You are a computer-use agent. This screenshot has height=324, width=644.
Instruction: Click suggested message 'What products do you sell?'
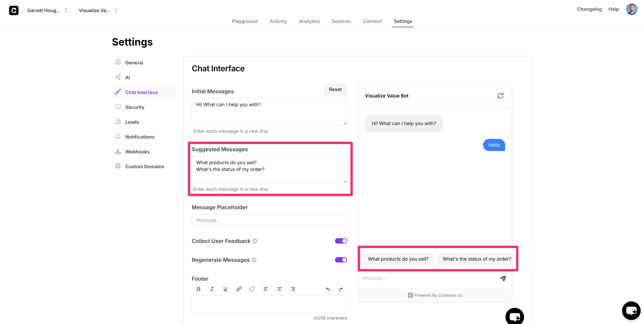pyautogui.click(x=398, y=259)
